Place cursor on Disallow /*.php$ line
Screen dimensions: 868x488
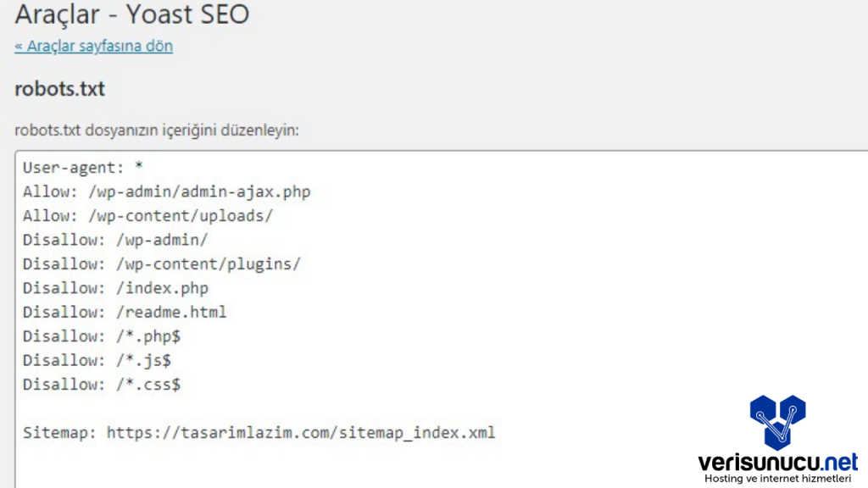[102, 336]
